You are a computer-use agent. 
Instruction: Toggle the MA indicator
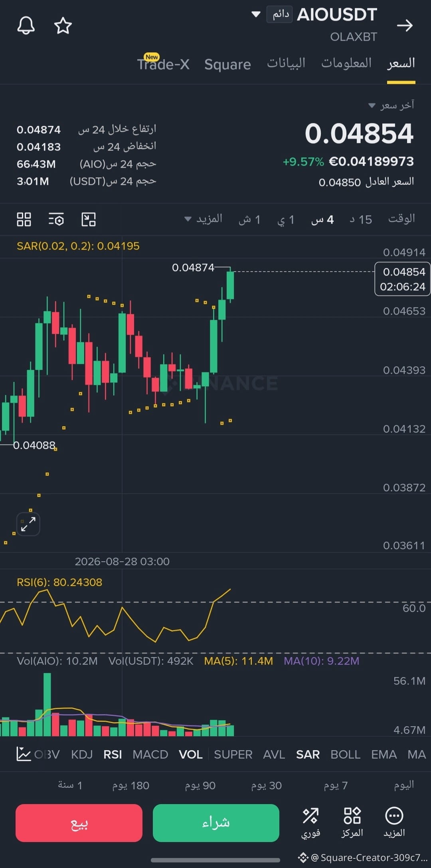point(416,754)
